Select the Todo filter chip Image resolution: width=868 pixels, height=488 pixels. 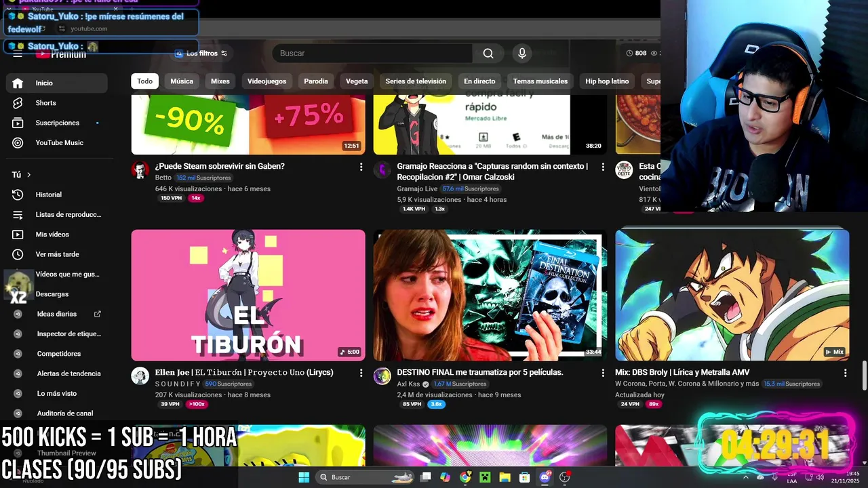(x=145, y=81)
